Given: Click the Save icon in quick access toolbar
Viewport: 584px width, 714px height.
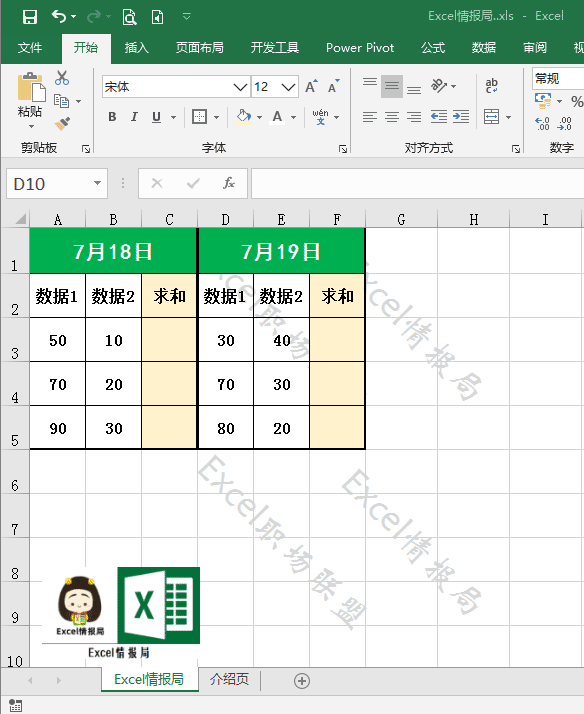Looking at the screenshot, I should coord(30,17).
